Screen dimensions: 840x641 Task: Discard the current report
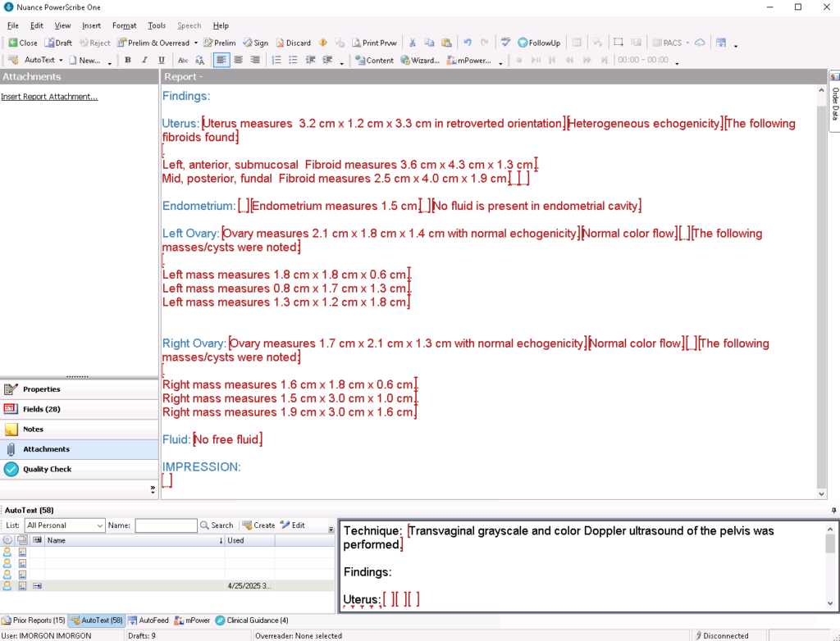pos(293,43)
